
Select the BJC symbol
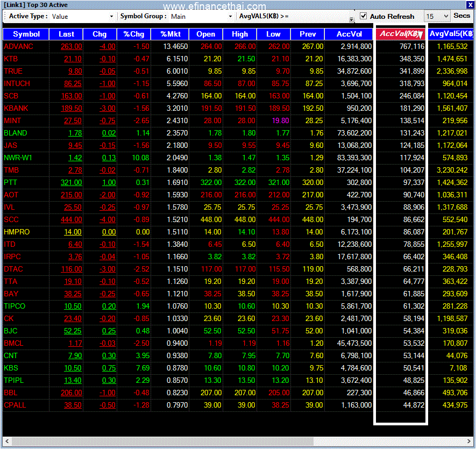click(x=11, y=331)
